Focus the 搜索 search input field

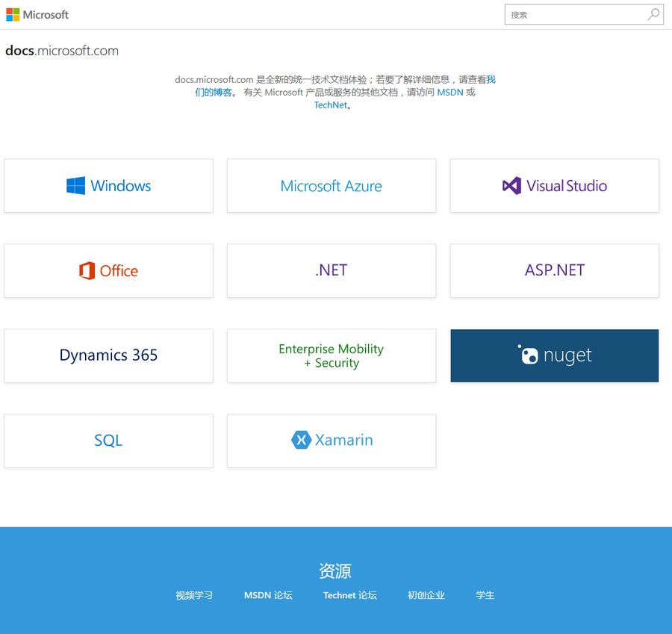click(575, 14)
